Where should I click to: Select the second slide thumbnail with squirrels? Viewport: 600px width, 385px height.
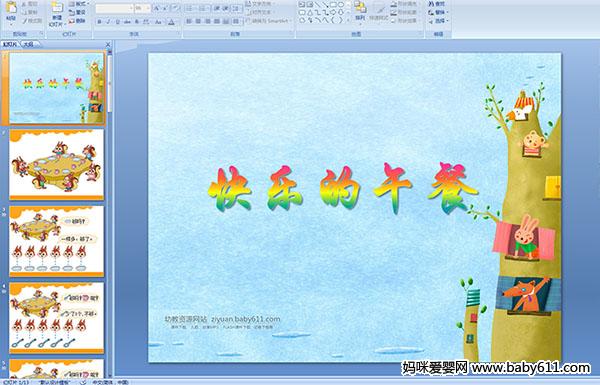coord(57,164)
